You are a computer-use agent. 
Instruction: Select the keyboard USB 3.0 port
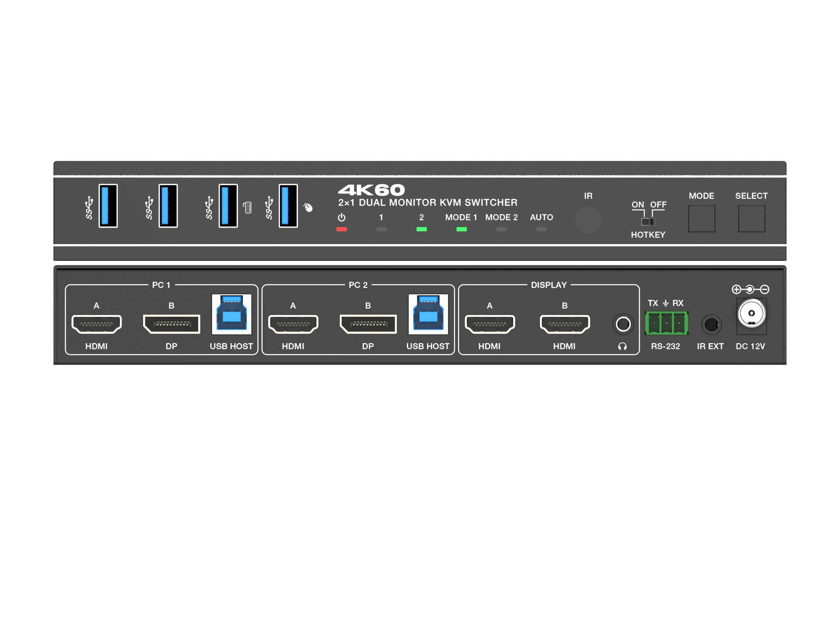(227, 206)
